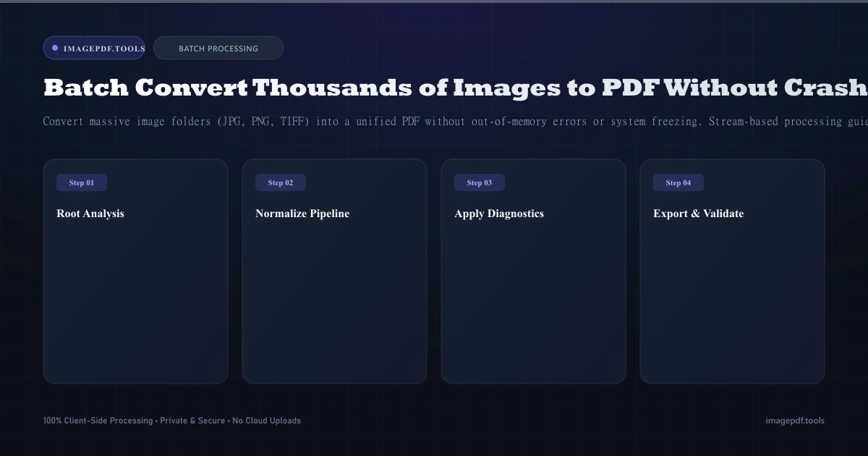The width and height of the screenshot is (868, 456).
Task: Click the Batch Convert Thousands of Images headline
Action: click(456, 88)
